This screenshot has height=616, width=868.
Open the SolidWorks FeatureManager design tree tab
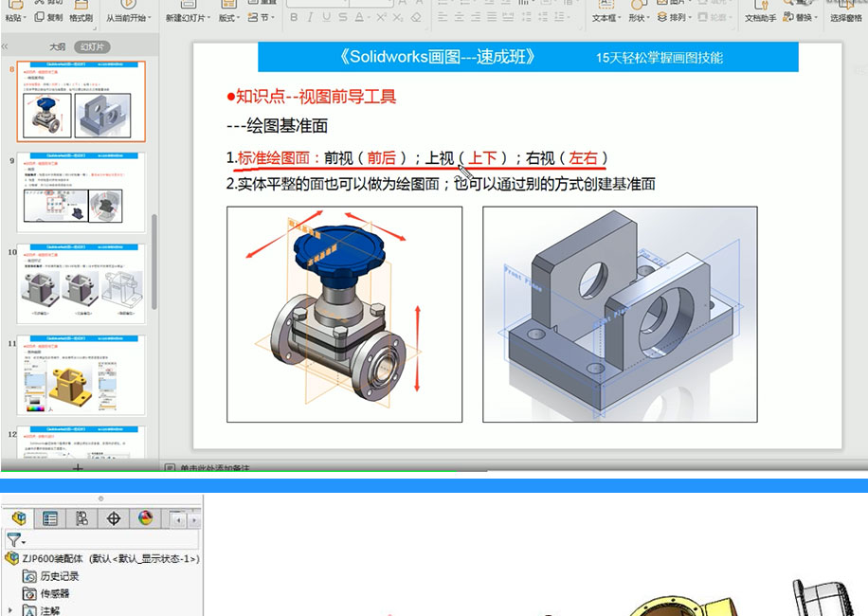pyautogui.click(x=19, y=518)
